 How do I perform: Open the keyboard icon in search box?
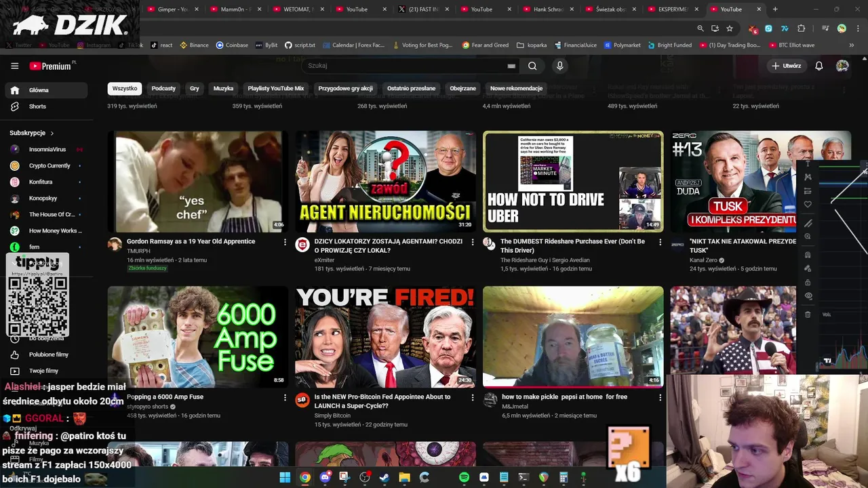[x=511, y=66]
